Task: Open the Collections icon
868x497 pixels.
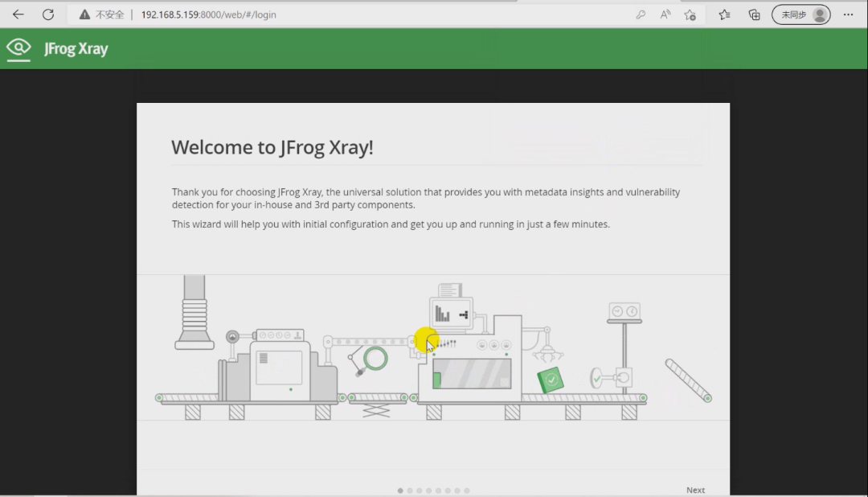Action: tap(754, 14)
